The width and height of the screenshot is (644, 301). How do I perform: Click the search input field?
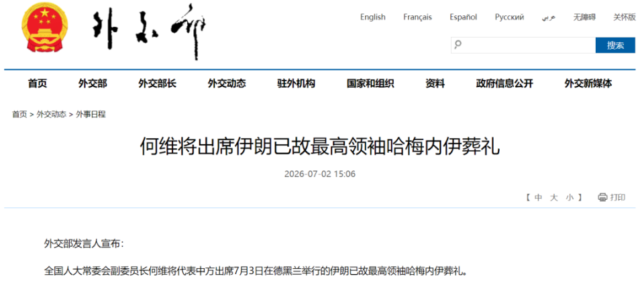pos(523,45)
